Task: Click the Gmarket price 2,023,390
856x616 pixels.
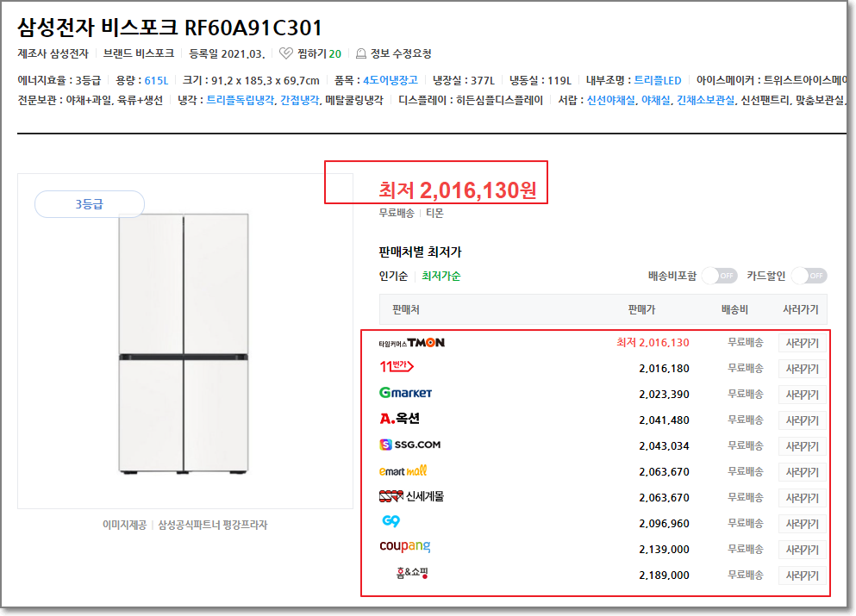Action: pos(664,395)
